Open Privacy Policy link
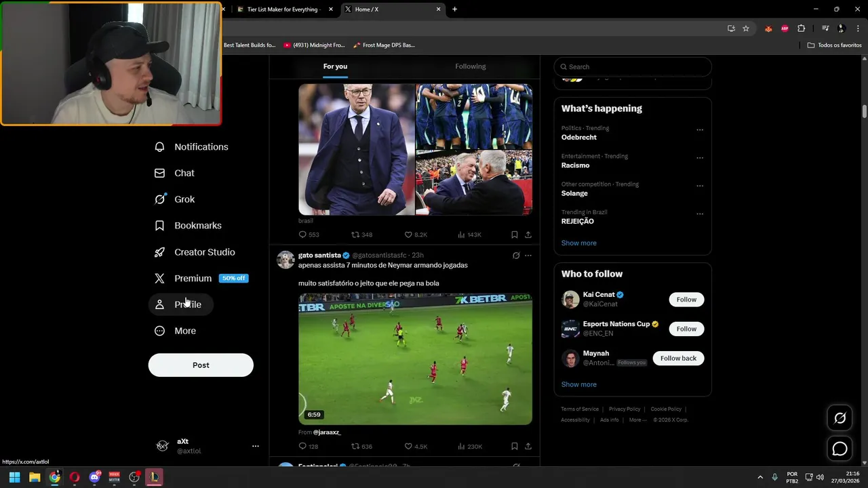 coord(625,409)
